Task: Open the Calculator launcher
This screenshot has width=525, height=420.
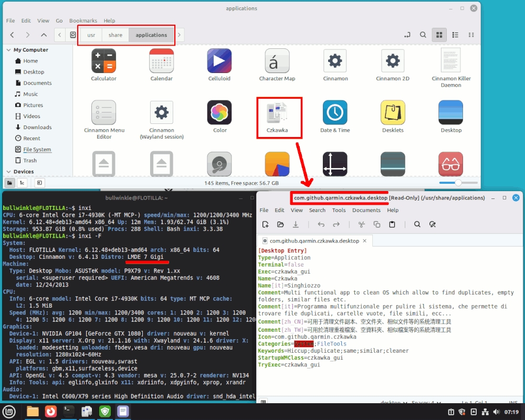Action: (x=104, y=65)
